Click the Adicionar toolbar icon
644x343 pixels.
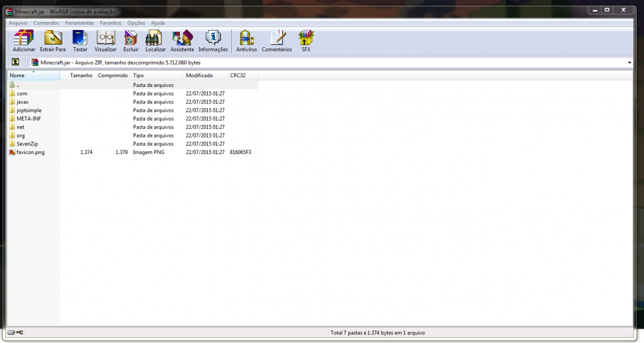click(x=24, y=41)
